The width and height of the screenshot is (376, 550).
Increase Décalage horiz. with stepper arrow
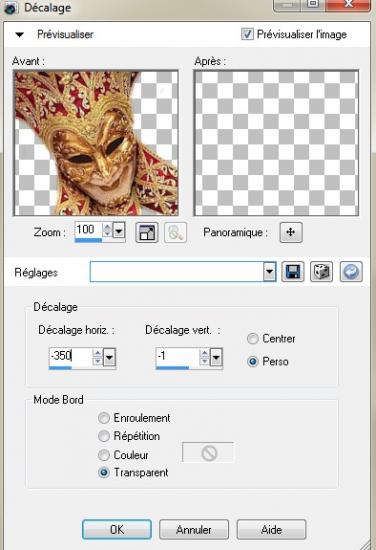(98, 353)
